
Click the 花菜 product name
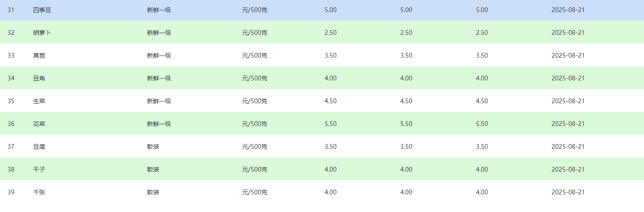pyautogui.click(x=39, y=124)
